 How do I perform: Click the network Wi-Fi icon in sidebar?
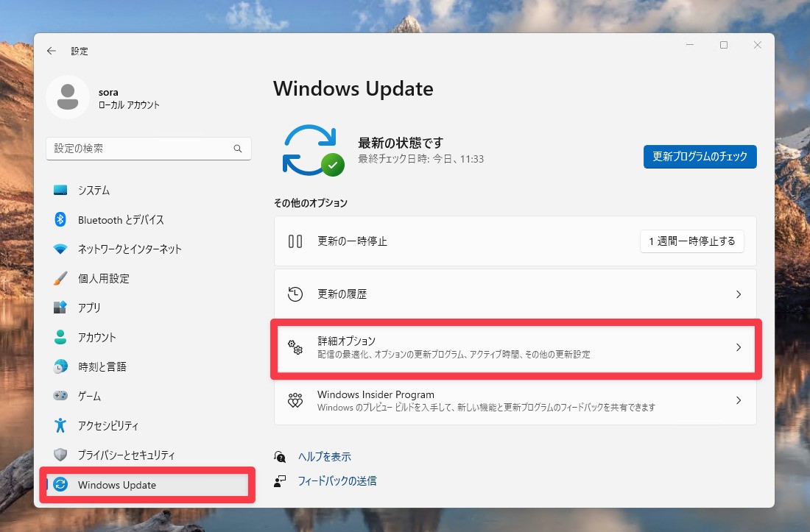coord(60,249)
